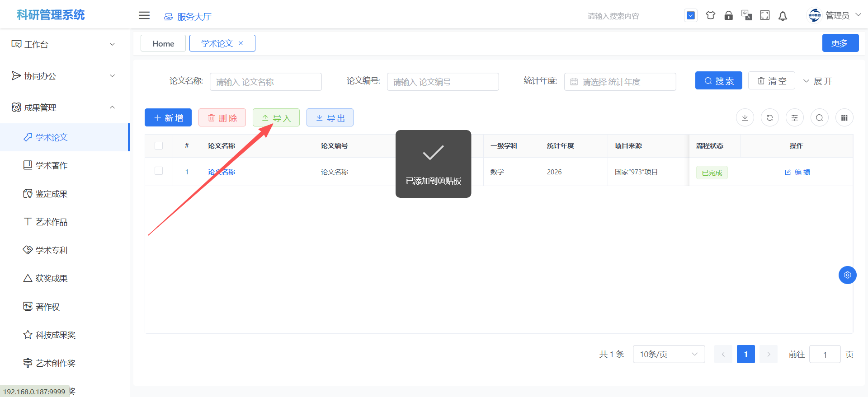Select the checkbox for row 1
868x397 pixels.
pyautogui.click(x=159, y=171)
